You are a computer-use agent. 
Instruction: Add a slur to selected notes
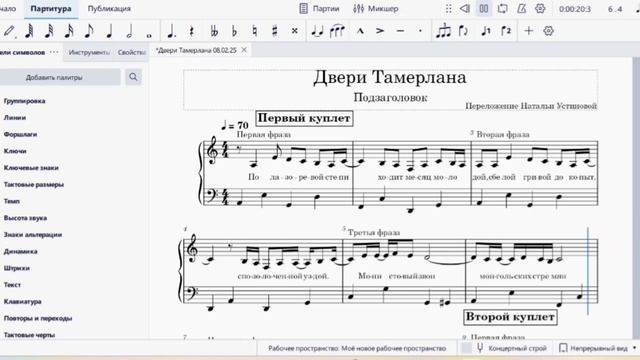coord(337,31)
